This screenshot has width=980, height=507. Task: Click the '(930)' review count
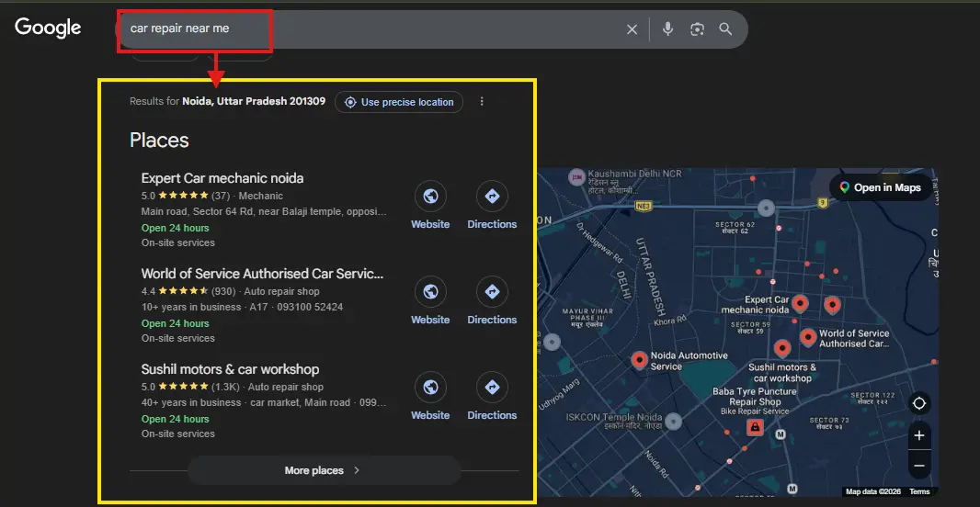click(223, 291)
